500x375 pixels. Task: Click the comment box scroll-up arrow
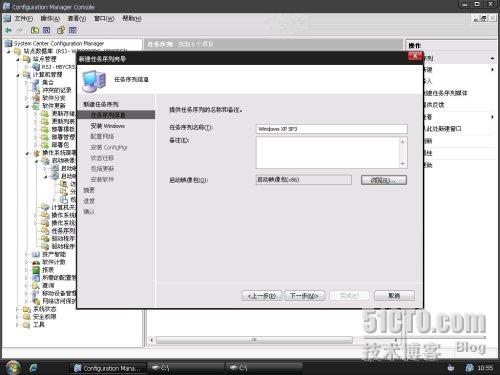[x=403, y=142]
